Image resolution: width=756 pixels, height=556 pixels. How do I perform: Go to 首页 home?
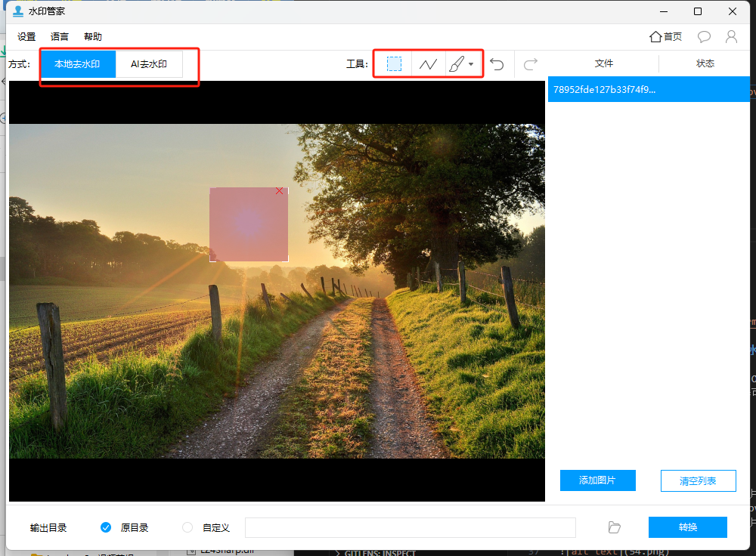[665, 36]
